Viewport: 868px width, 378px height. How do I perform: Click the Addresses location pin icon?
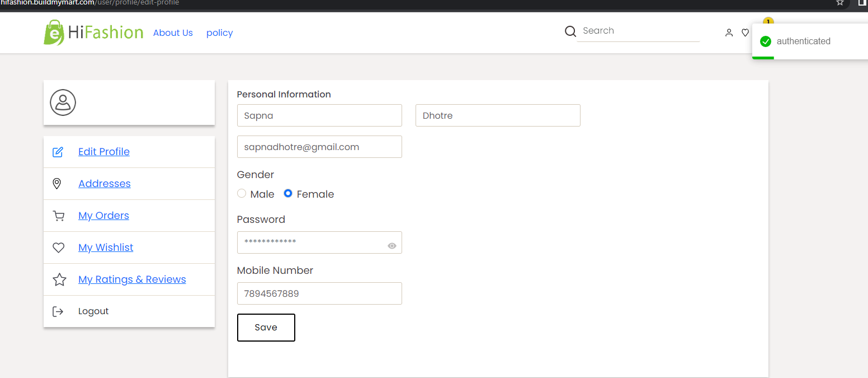click(x=56, y=184)
